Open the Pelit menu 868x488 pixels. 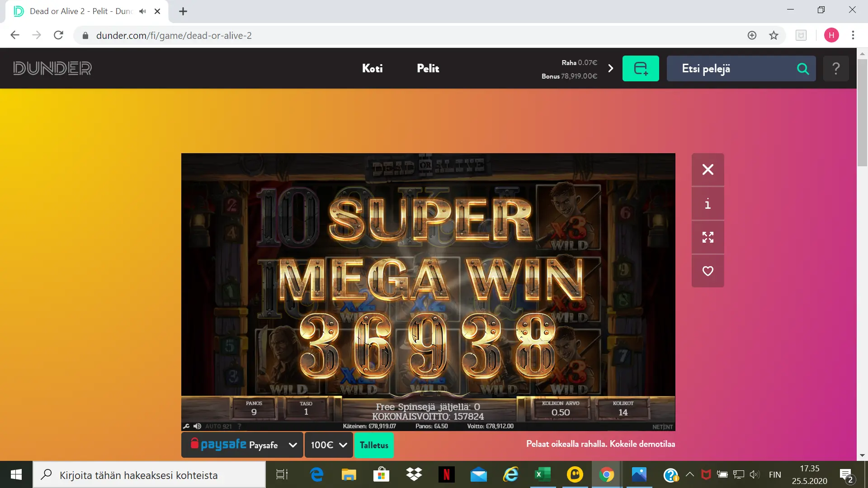[x=428, y=68]
